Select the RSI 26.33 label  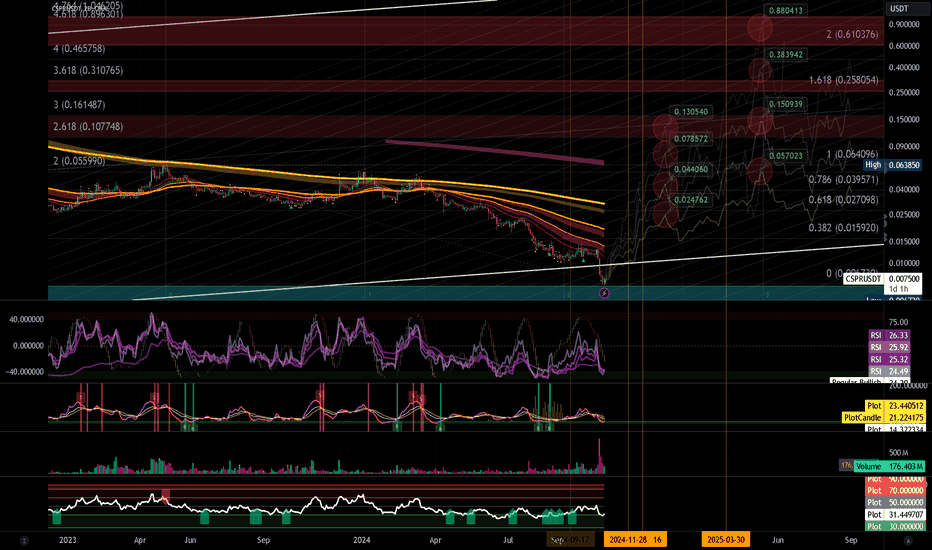tap(890, 335)
